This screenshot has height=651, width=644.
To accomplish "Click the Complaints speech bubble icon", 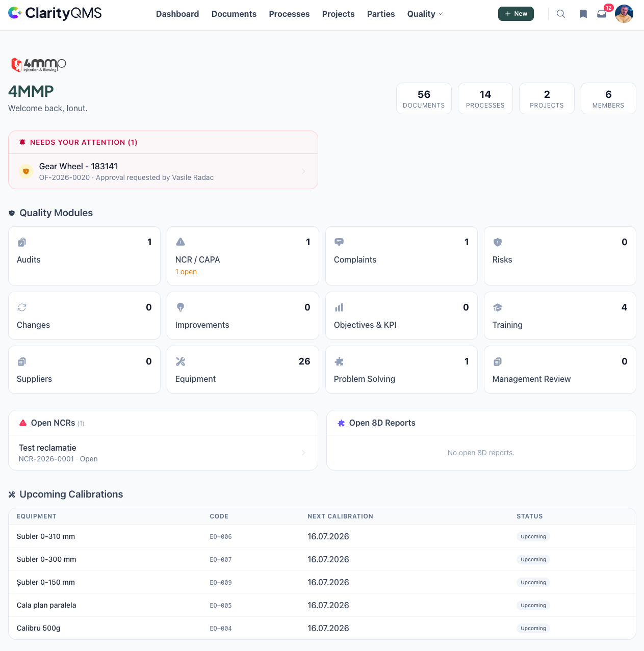I will coord(339,242).
